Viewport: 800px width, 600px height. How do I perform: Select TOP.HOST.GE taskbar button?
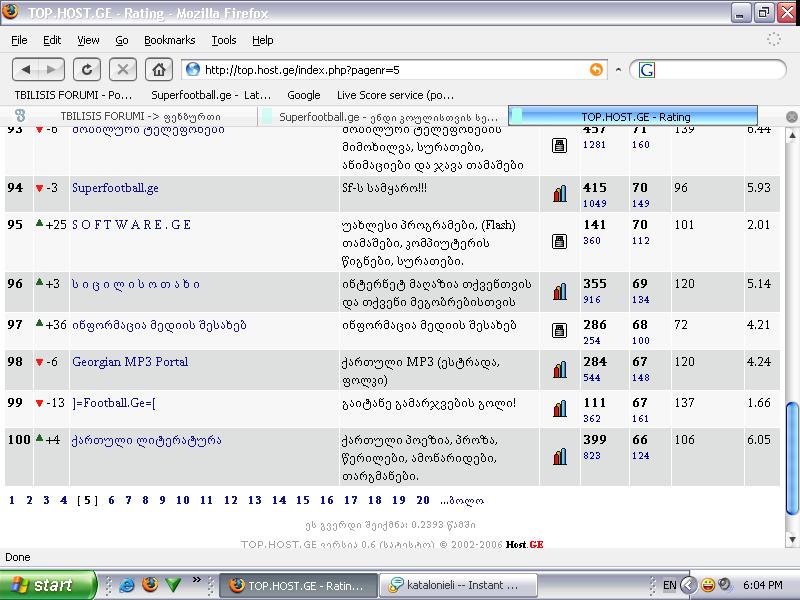coord(298,585)
